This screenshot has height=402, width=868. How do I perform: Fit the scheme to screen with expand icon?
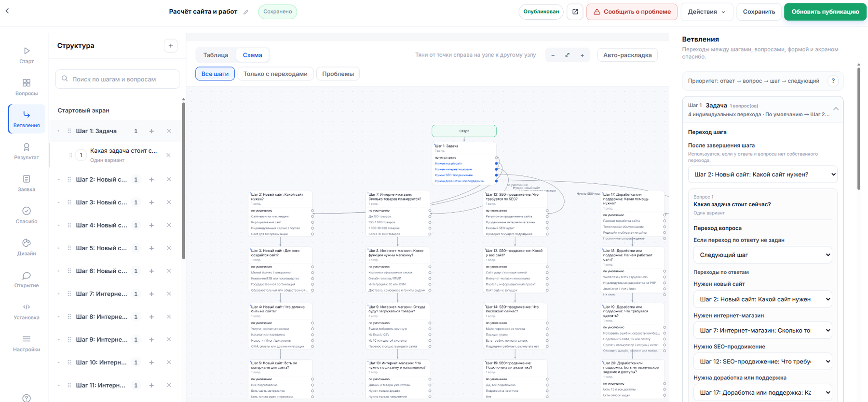[568, 55]
